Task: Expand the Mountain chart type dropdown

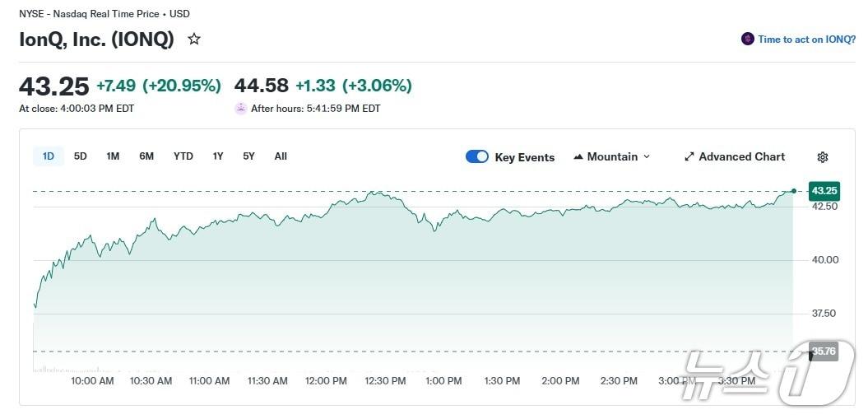Action: [x=646, y=156]
